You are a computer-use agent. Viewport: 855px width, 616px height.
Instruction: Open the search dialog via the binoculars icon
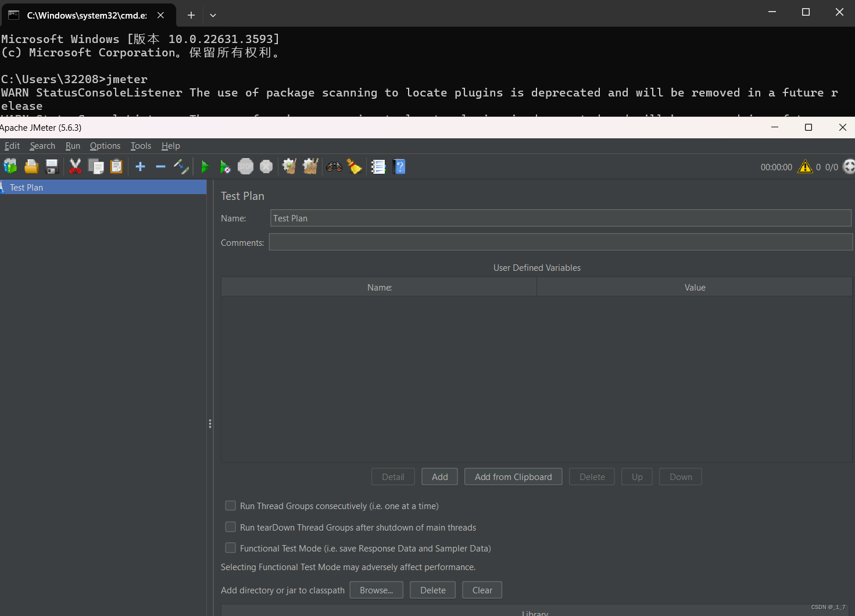[x=334, y=167]
